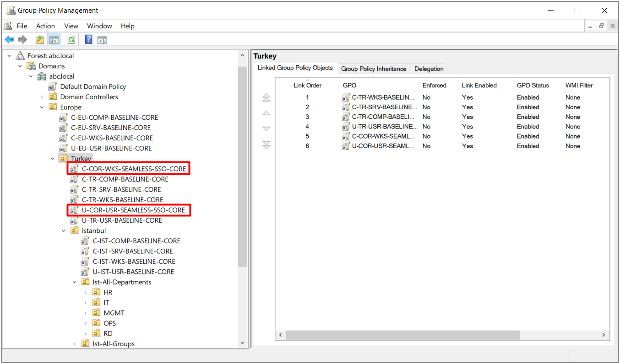The image size is (620, 364).
Task: Open the Delegation tab
Action: [x=429, y=69]
